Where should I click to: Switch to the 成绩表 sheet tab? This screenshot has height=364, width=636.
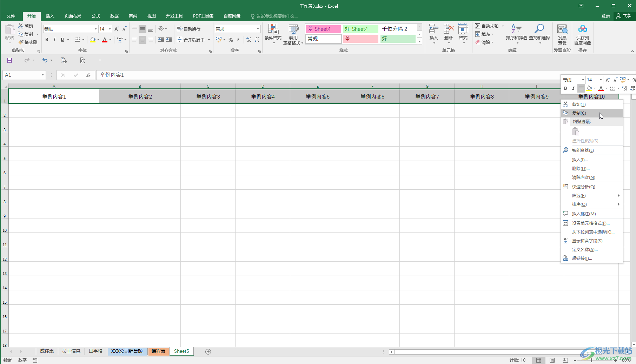tap(47, 351)
